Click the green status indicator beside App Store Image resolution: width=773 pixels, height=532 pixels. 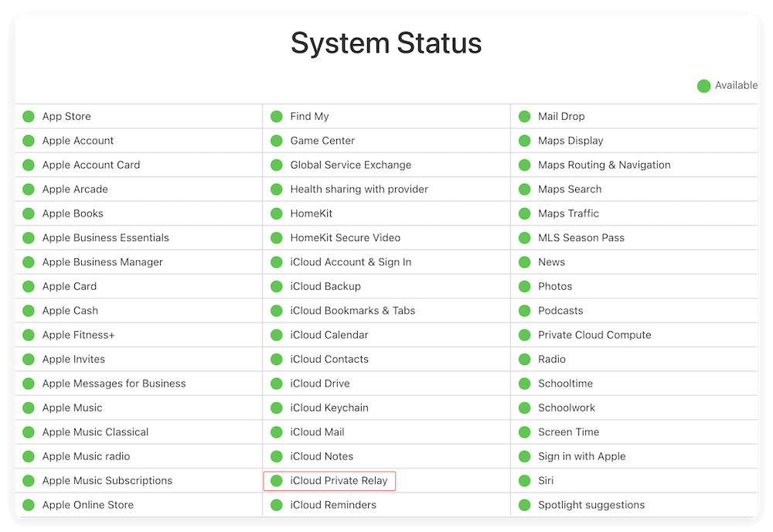tap(29, 116)
